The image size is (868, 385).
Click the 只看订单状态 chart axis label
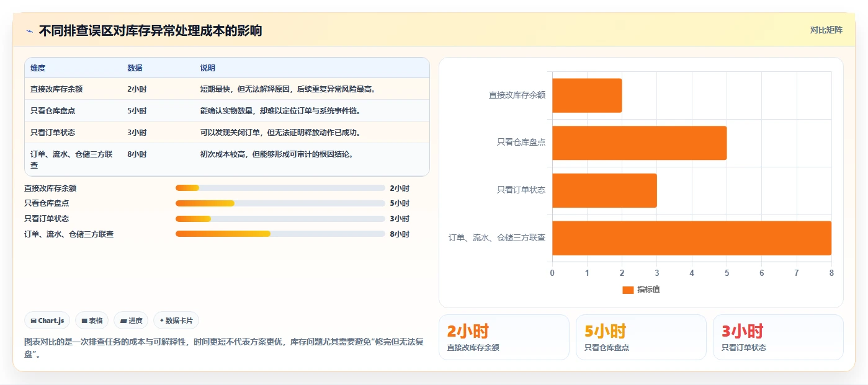(521, 190)
